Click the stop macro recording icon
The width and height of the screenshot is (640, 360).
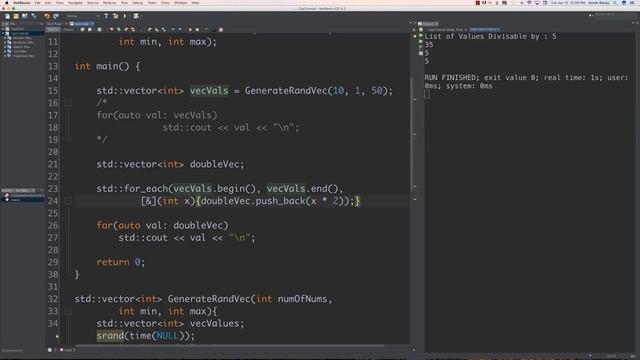[197, 29]
